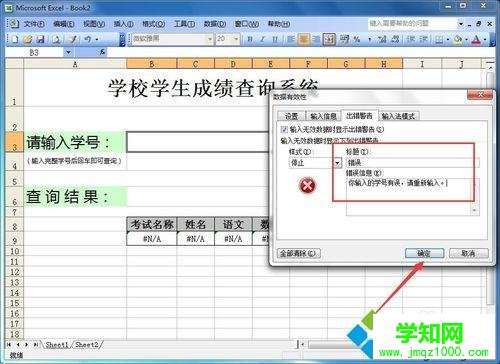Click the Decrease Indent icon
Screen dimensions: 500x364
point(412,40)
